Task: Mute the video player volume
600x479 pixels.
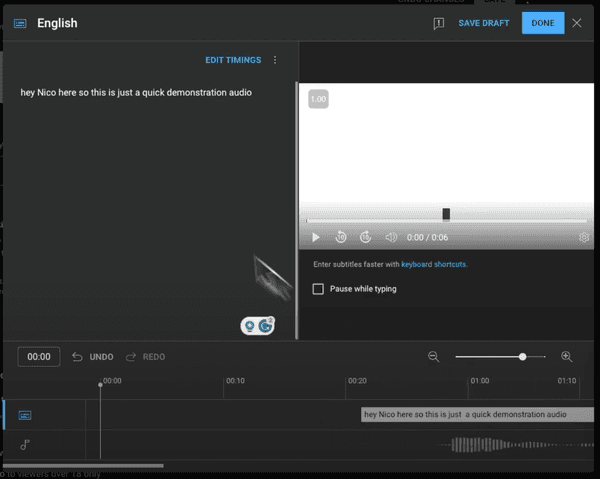Action: coord(391,237)
